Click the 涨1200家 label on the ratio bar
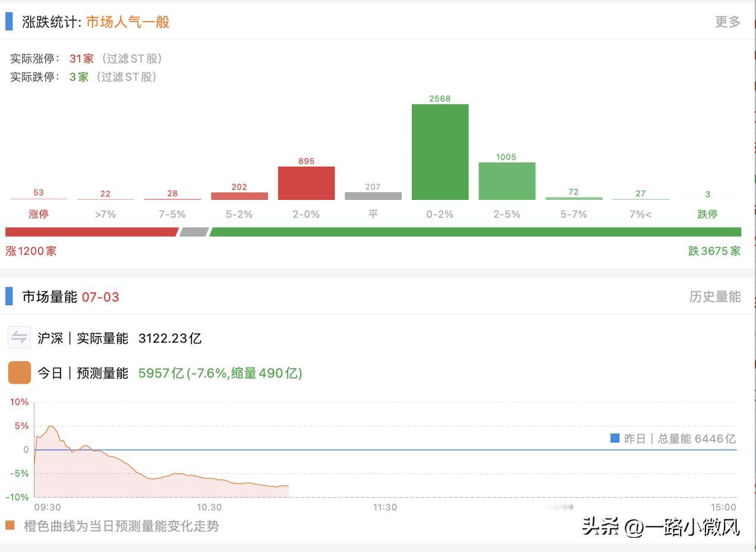The height and width of the screenshot is (552, 756). (x=31, y=251)
